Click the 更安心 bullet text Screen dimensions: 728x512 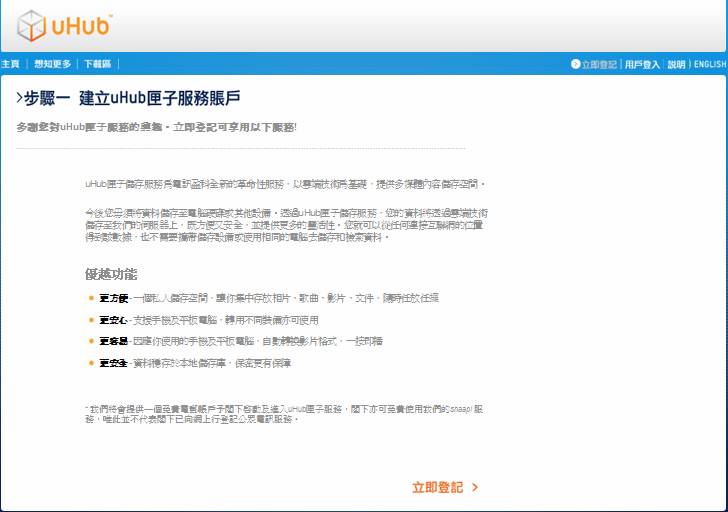pos(113,320)
